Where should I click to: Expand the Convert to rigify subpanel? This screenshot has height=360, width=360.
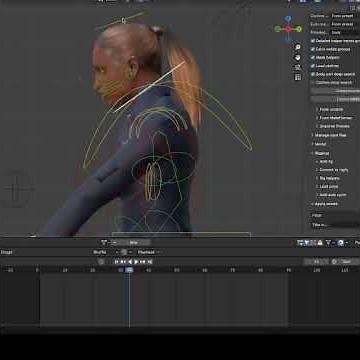[x=332, y=170]
